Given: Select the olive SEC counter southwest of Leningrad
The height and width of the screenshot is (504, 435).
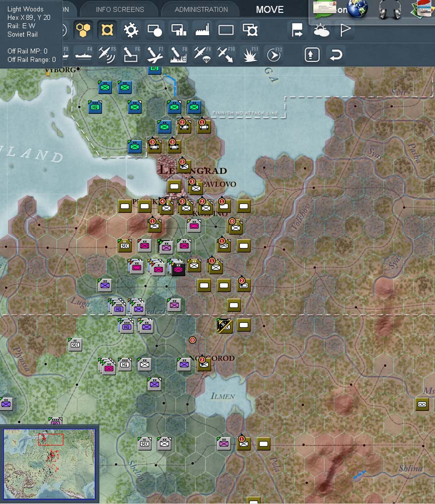Looking at the screenshot, I should point(125,246).
